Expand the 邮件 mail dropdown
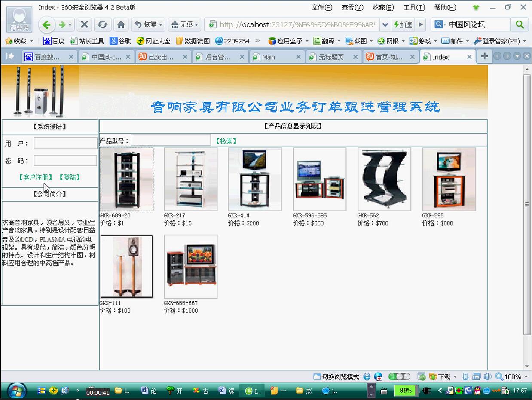532x400 pixels. (x=467, y=41)
